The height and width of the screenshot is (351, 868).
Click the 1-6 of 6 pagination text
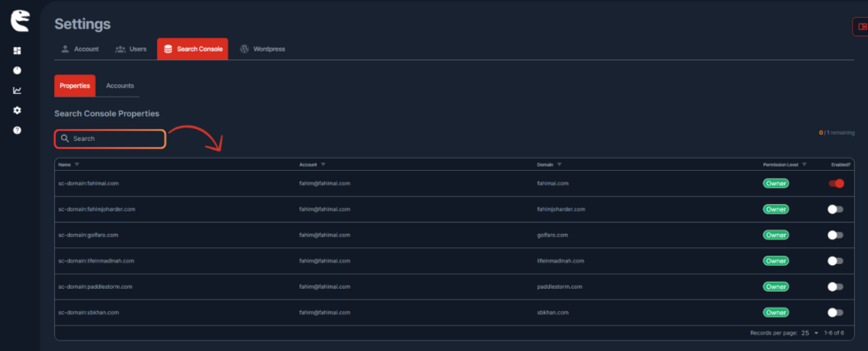coord(834,333)
